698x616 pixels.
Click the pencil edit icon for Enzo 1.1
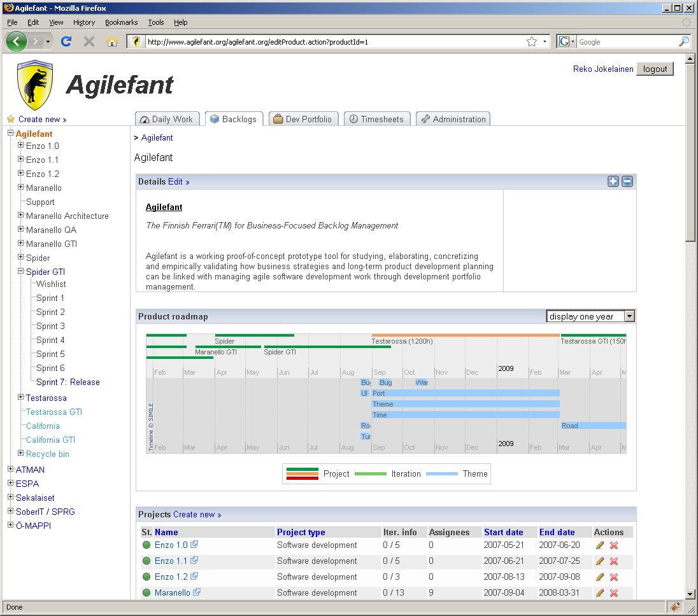tap(600, 561)
